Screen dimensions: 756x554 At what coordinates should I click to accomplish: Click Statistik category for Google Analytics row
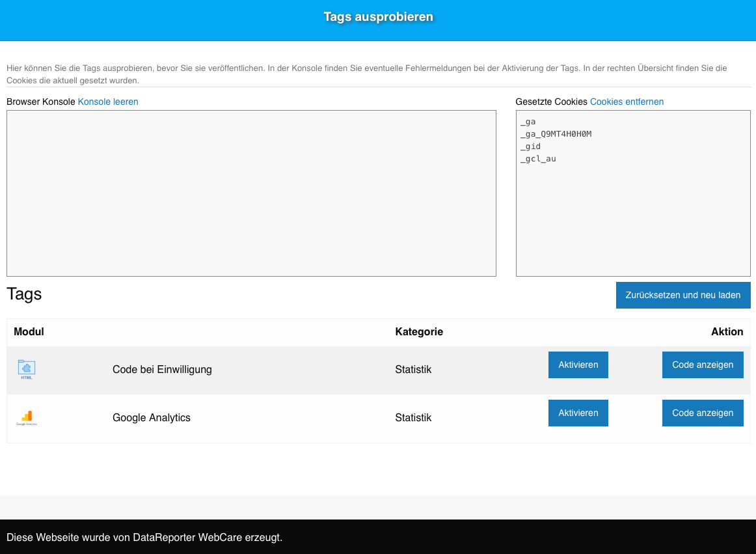tap(413, 417)
